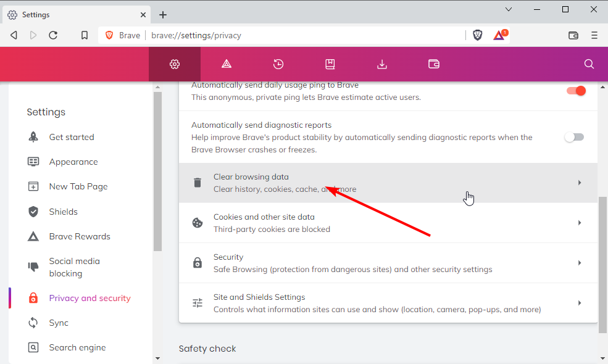Click the red lock Privacy and security icon
Screen dimensions: 608x364
coord(33,298)
